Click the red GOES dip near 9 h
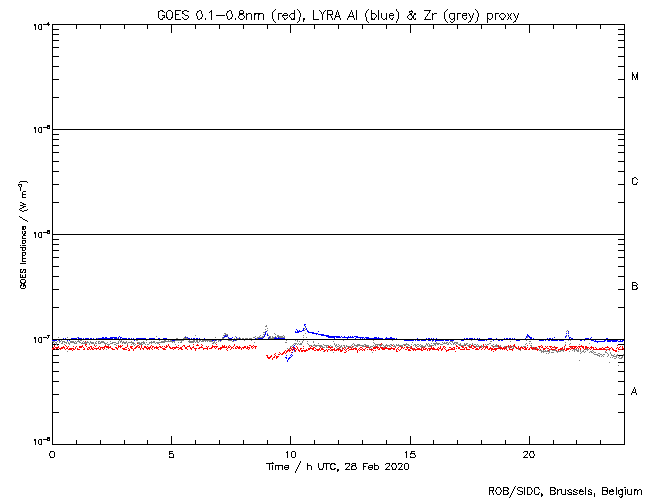Image resolution: width=650 pixels, height=500 pixels. (272, 356)
